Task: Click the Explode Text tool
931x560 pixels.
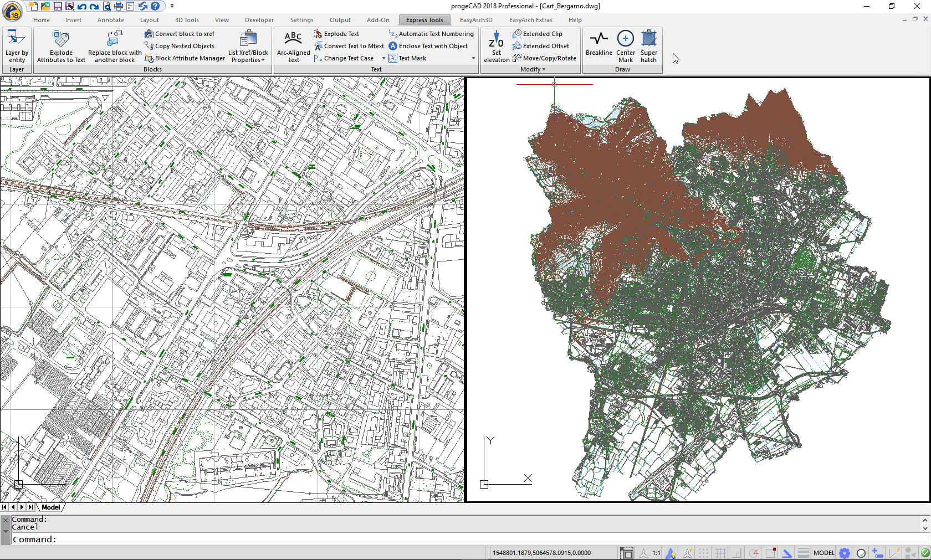Action: (336, 34)
